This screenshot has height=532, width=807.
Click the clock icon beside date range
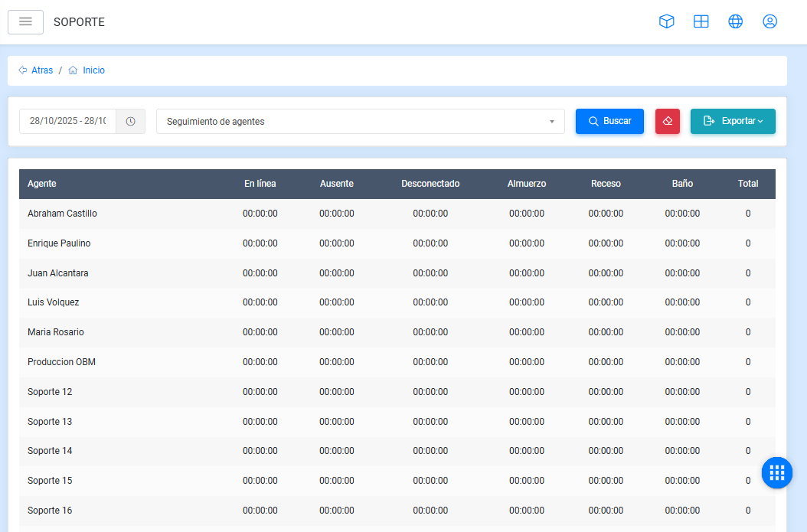point(130,121)
